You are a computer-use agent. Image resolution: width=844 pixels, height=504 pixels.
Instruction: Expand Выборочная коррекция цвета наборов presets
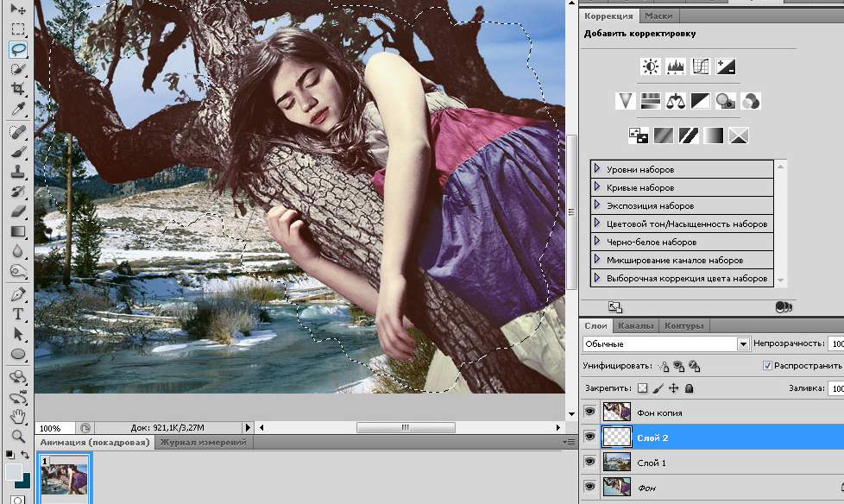click(597, 278)
